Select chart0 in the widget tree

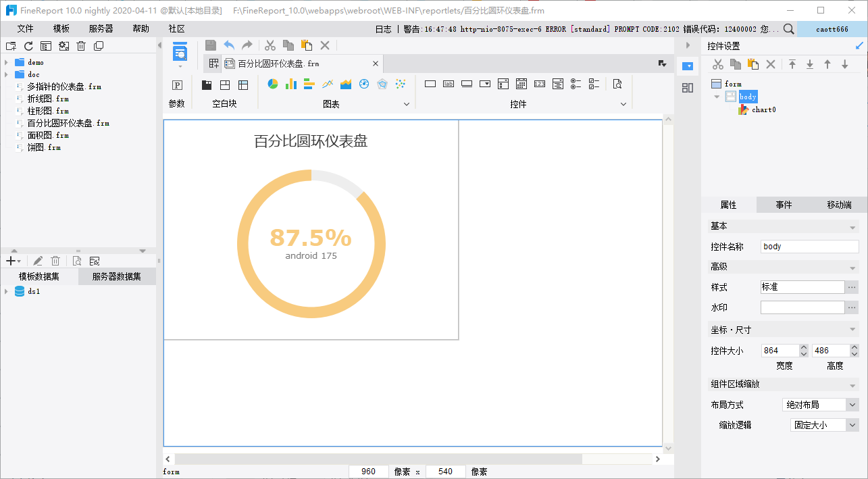763,109
